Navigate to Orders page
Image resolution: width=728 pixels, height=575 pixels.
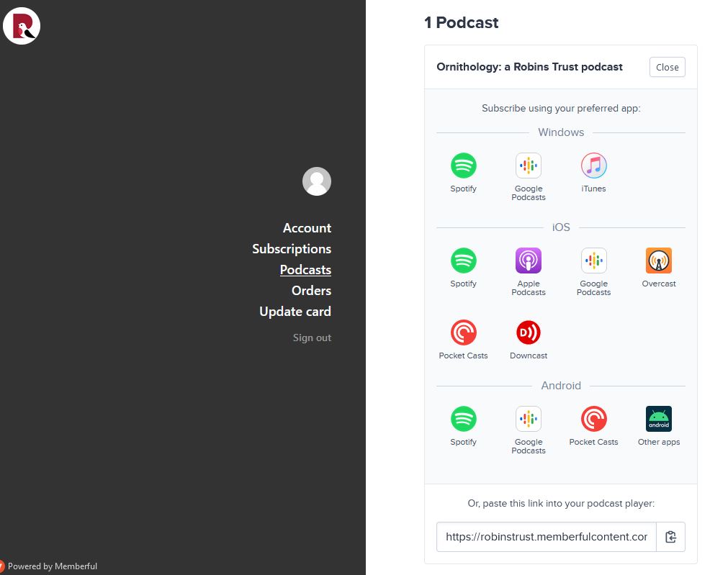[311, 291]
